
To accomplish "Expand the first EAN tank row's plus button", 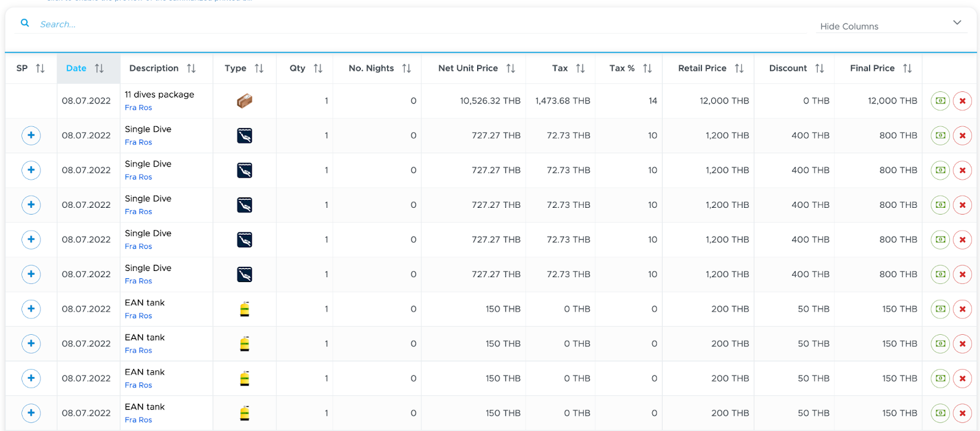I will pyautogui.click(x=31, y=309).
